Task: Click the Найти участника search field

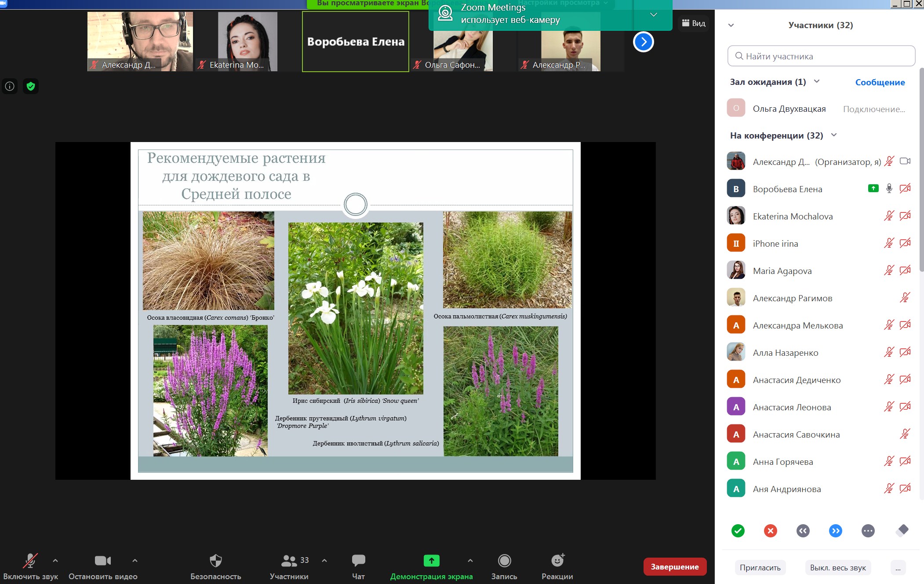Action: point(821,56)
